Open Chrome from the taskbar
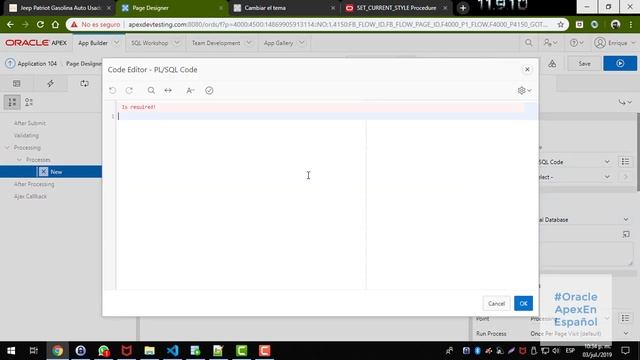Screen dimensions: 640x360 [x=58, y=351]
